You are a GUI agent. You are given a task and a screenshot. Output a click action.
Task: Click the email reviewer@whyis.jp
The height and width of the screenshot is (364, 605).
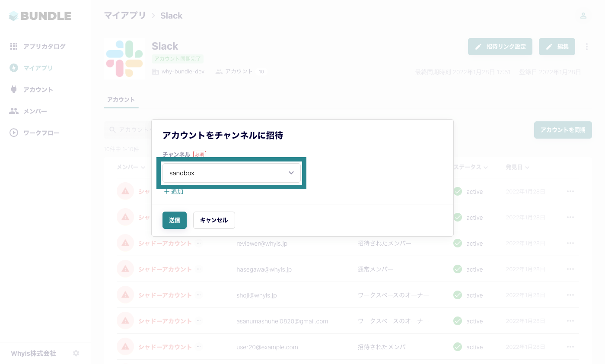(x=262, y=244)
